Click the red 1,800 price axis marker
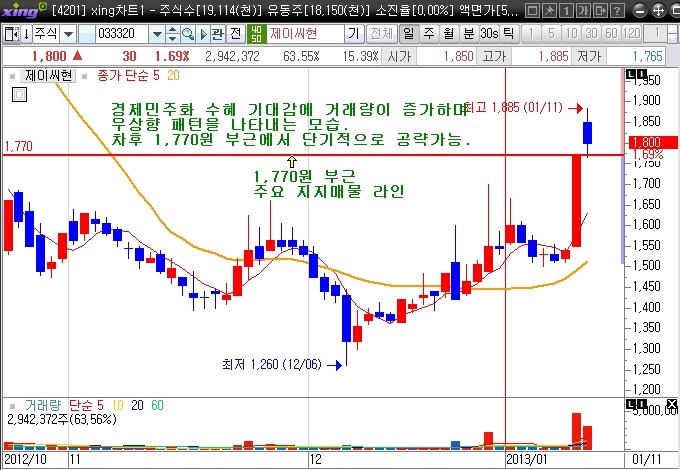This screenshot has height=470, width=680. (653, 142)
